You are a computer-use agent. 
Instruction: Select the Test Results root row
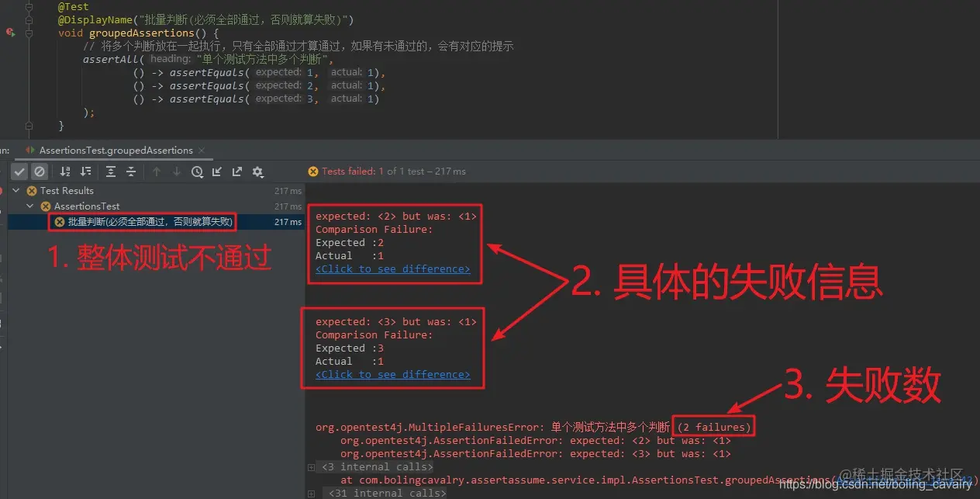(x=157, y=191)
